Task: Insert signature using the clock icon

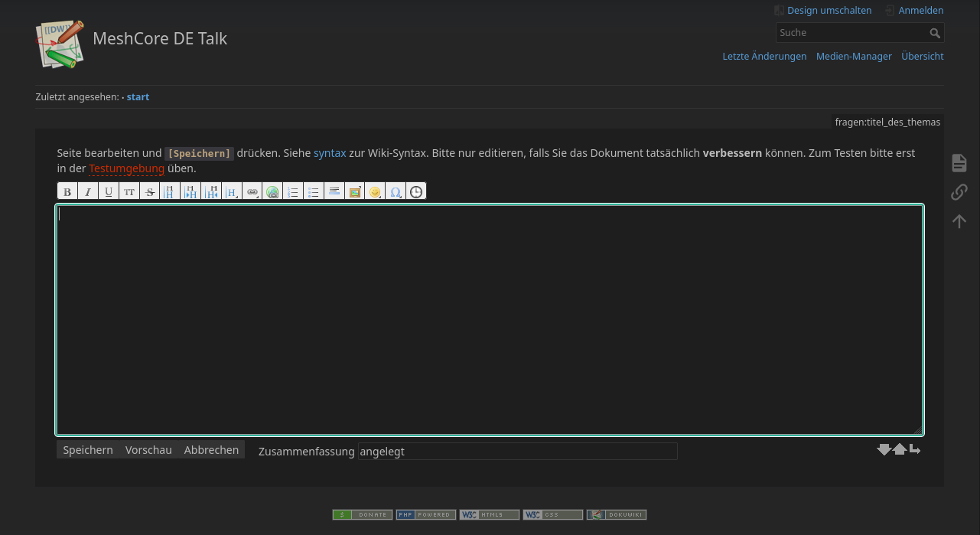Action: click(416, 191)
